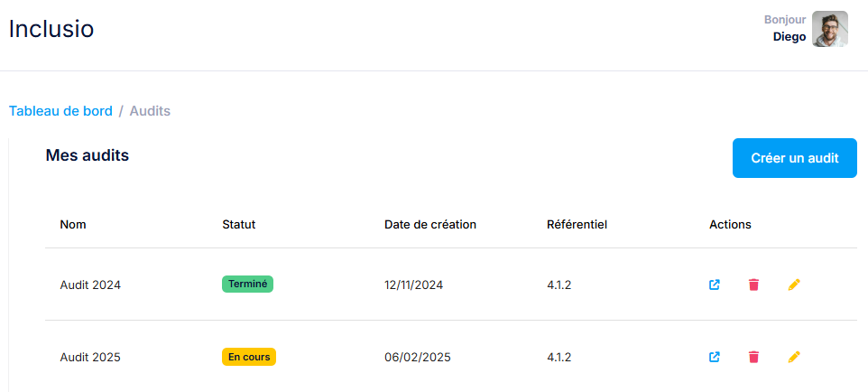
Task: Click the Nom column header
Action: pos(73,225)
